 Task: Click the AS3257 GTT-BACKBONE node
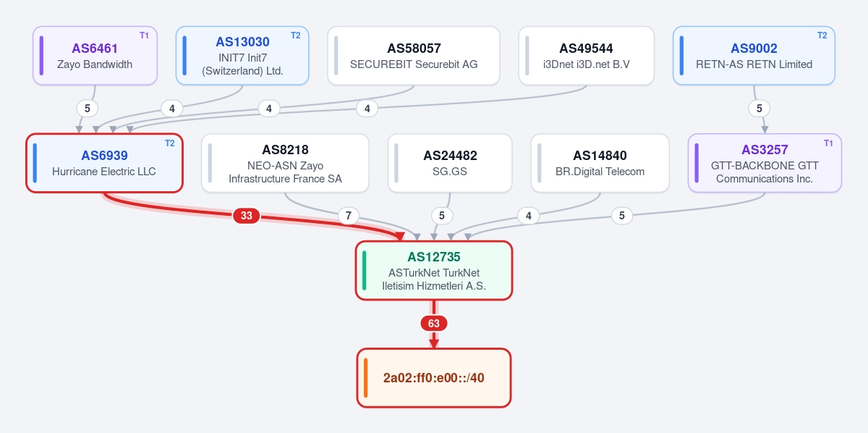pyautogui.click(x=765, y=163)
